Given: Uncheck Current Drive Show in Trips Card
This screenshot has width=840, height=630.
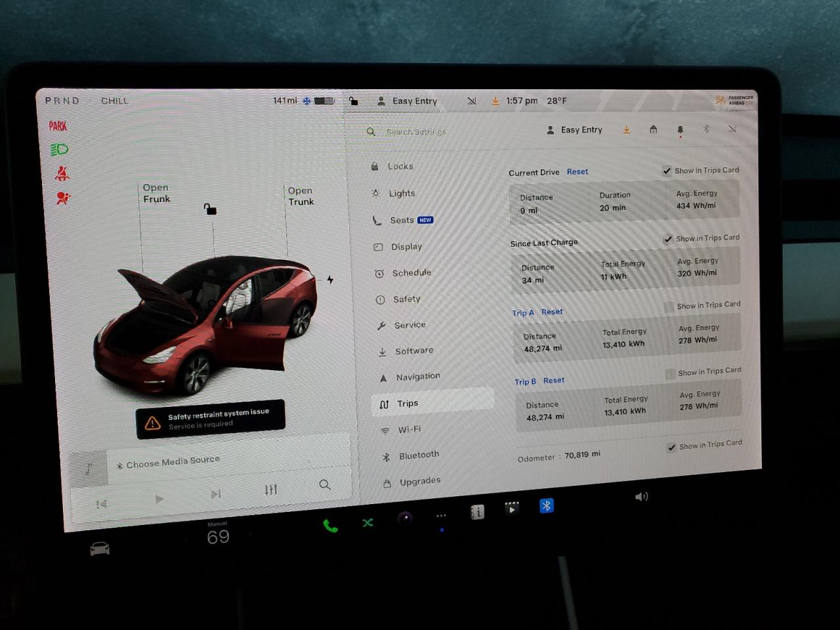Looking at the screenshot, I should point(667,171).
